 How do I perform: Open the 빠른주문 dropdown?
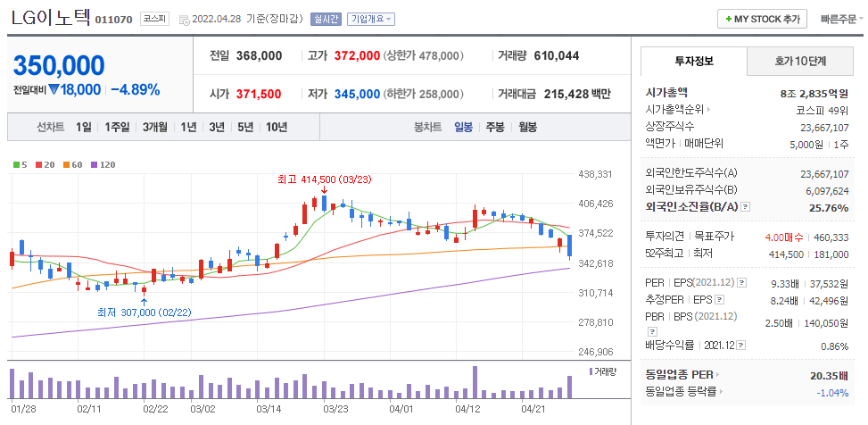pyautogui.click(x=842, y=19)
